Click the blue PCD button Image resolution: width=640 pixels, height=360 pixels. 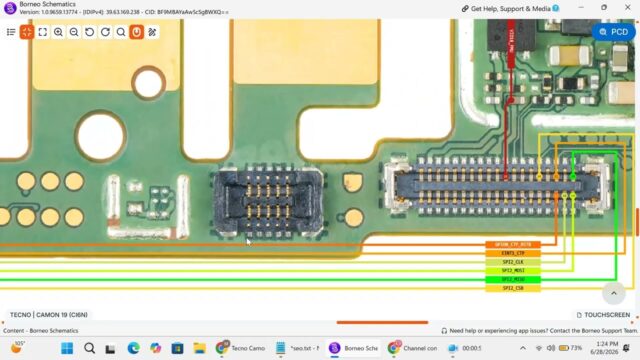click(613, 32)
